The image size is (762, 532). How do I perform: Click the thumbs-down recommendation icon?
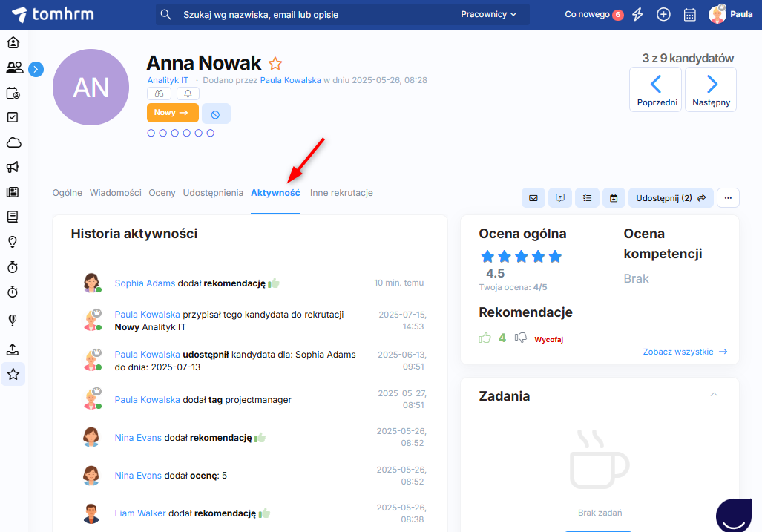(x=521, y=338)
